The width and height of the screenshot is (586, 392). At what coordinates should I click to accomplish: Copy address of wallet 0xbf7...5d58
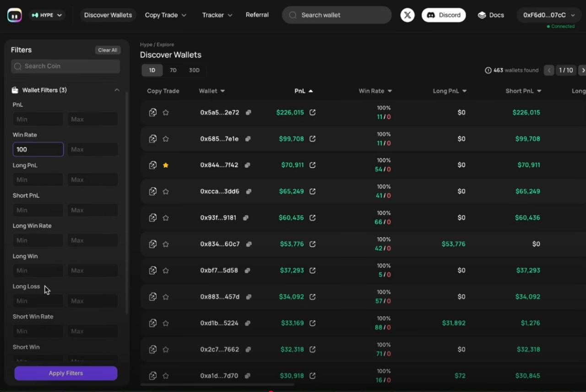click(x=247, y=271)
